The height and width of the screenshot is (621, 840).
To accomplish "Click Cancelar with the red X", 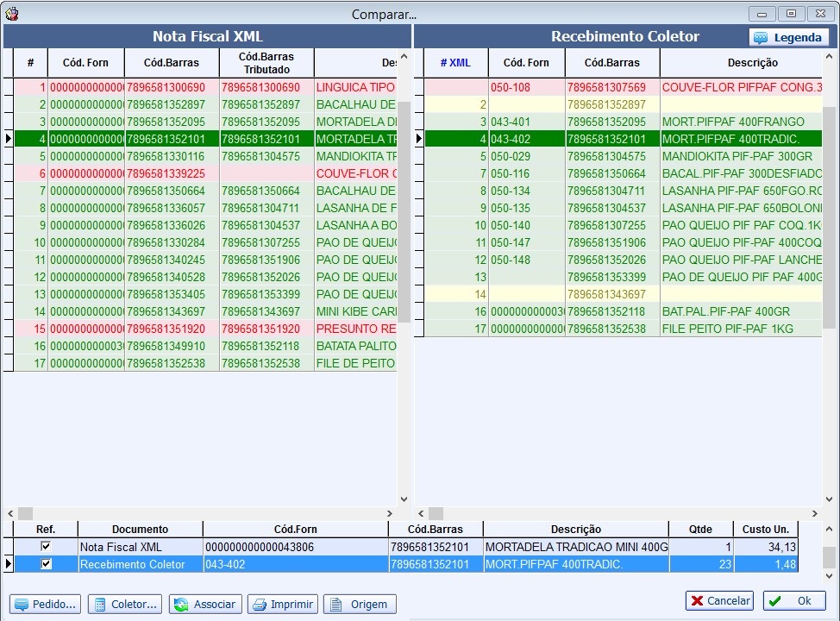I will pyautogui.click(x=720, y=600).
